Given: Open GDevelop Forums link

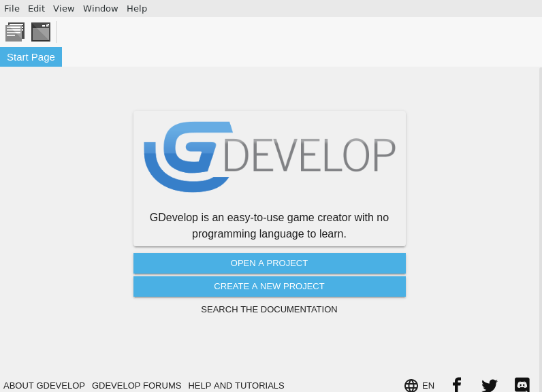Looking at the screenshot, I should (x=137, y=385).
